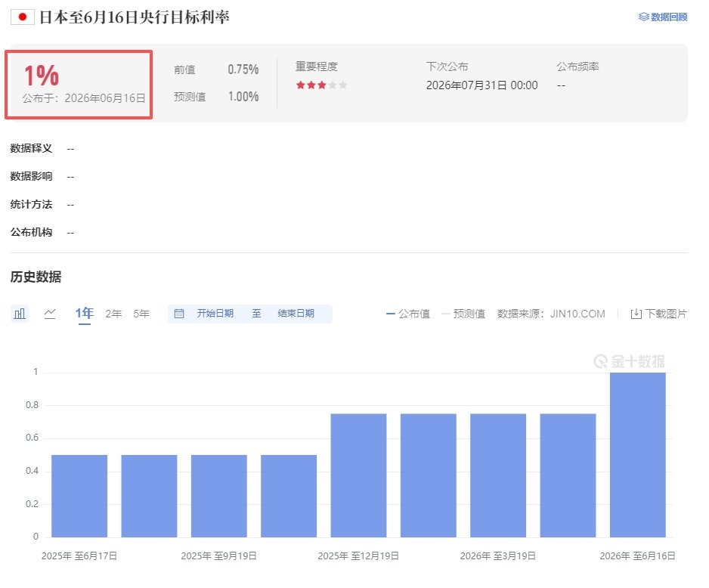Click the 公布机构 label
The image size is (709, 588).
[x=31, y=232]
